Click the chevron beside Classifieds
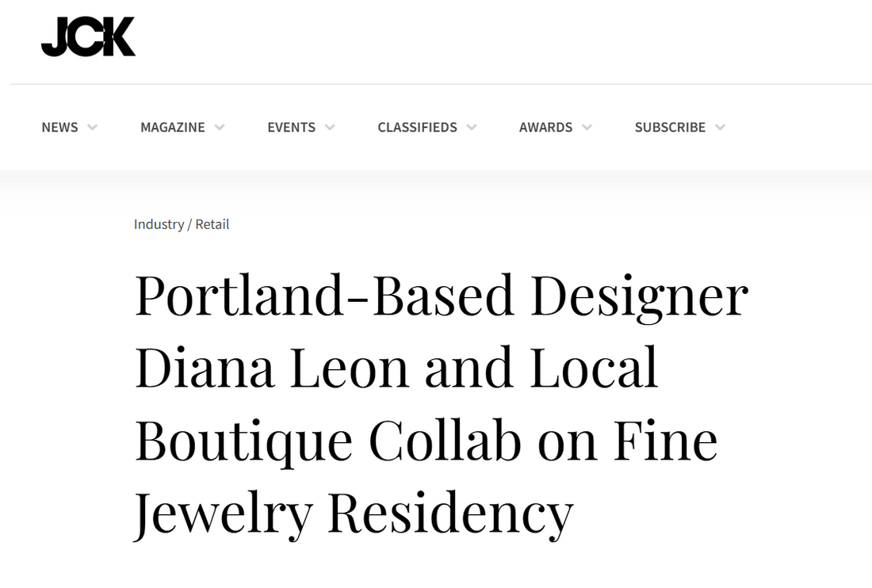Image resolution: width=872 pixels, height=588 pixels. [x=472, y=127]
